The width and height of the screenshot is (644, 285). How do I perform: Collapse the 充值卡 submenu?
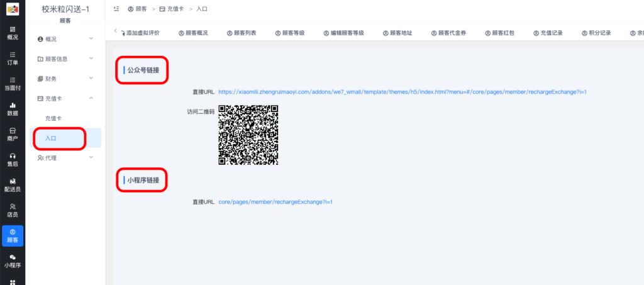[65, 99]
